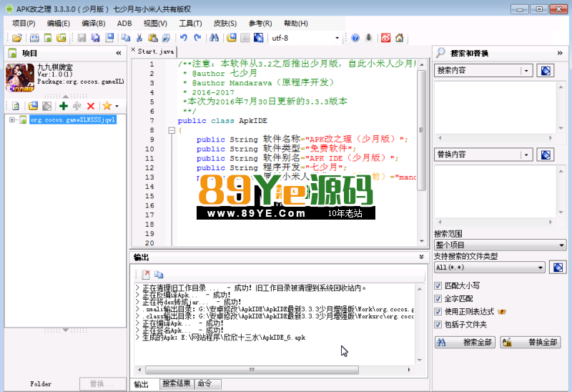
Task: Click into the replace content text area
Action: [x=496, y=192]
